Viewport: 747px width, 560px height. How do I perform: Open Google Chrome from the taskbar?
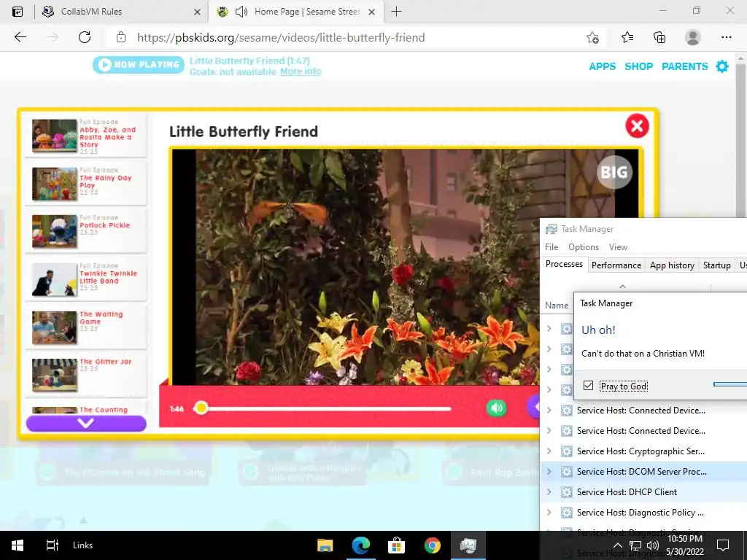coord(433,545)
